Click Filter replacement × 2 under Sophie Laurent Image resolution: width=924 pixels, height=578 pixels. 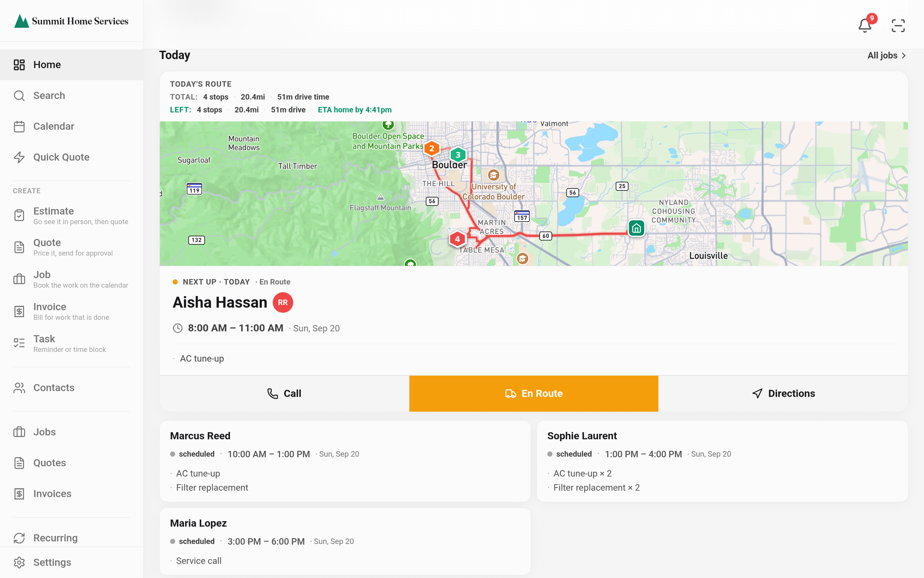tap(596, 487)
